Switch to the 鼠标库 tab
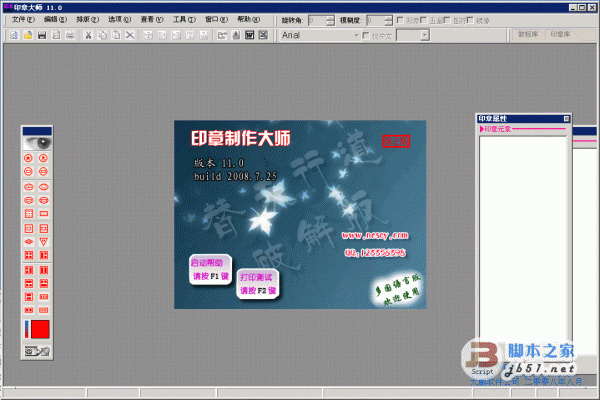This screenshot has width=600, height=400. tap(528, 34)
